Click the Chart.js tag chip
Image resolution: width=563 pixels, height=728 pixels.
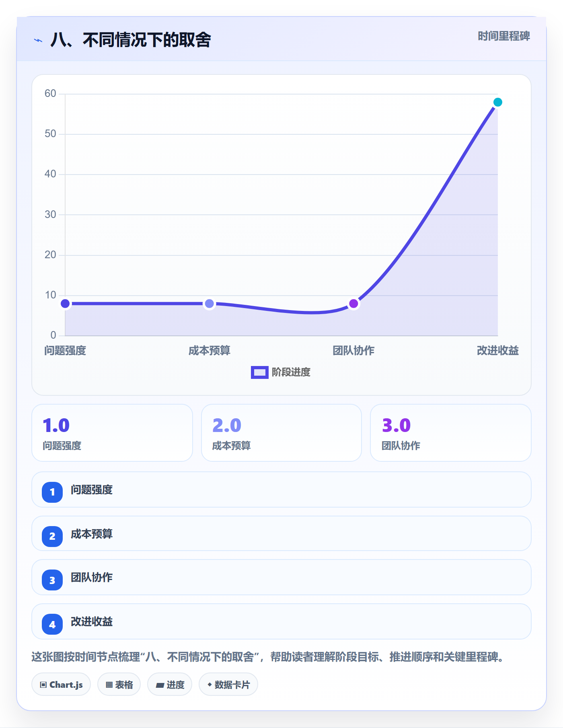coord(61,685)
